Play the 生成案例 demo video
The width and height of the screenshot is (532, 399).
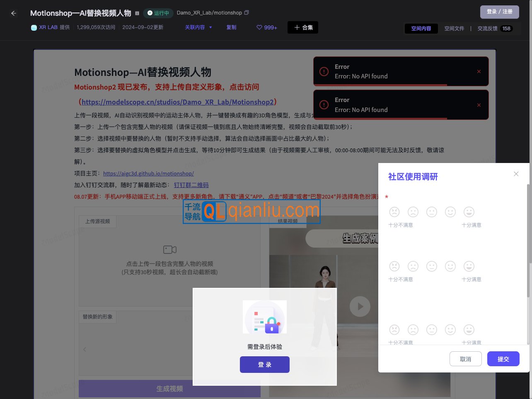click(360, 307)
